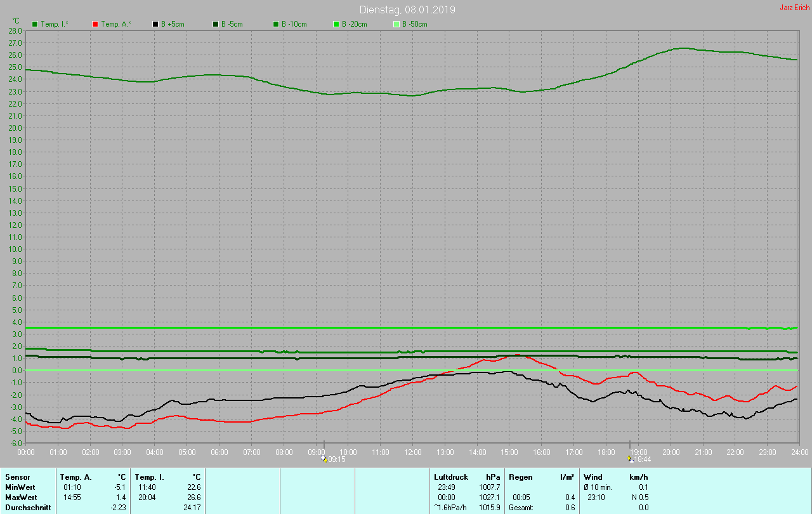Click the '28.0' y-axis label

[x=15, y=30]
